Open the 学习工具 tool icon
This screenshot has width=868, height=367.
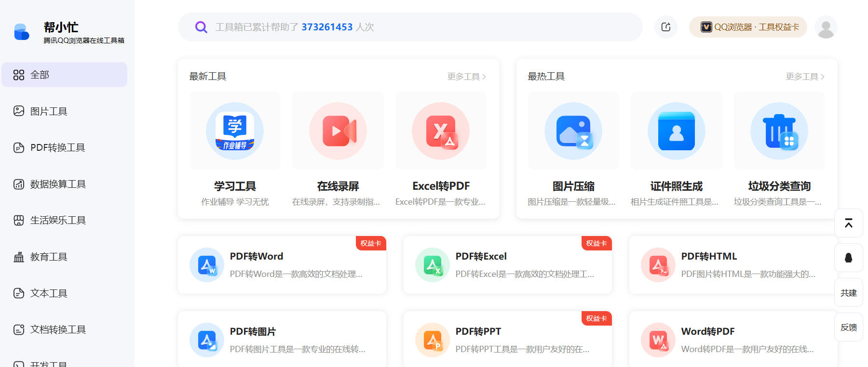tap(235, 131)
